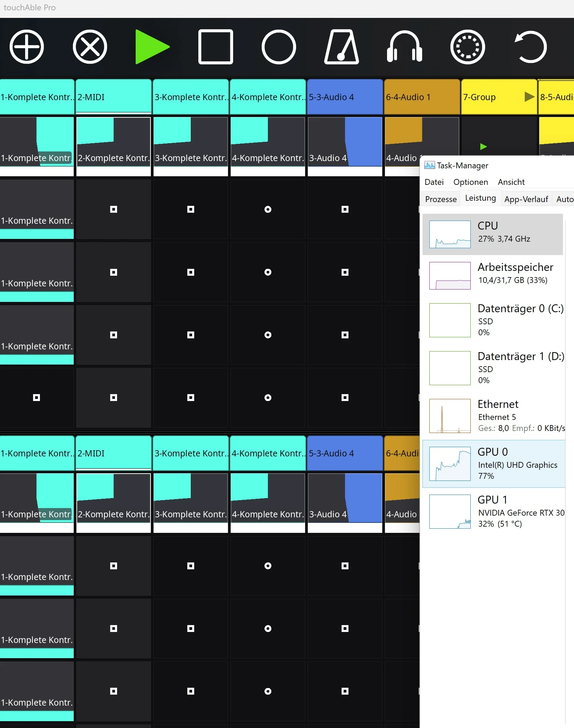This screenshot has width=574, height=728.
Task: Click the add (plus circle) icon
Action: coord(27,47)
